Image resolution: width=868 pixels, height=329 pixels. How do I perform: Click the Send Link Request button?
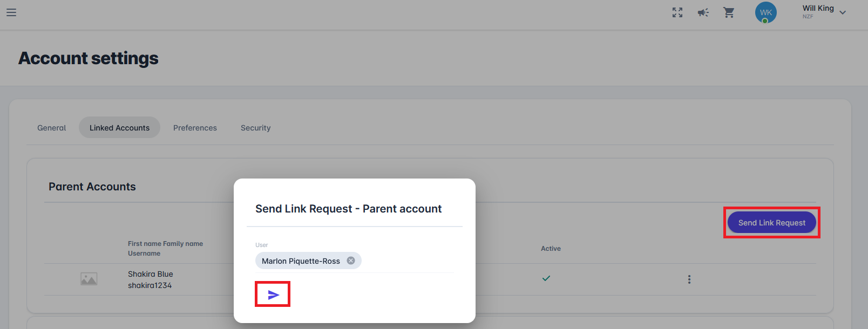[771, 223]
